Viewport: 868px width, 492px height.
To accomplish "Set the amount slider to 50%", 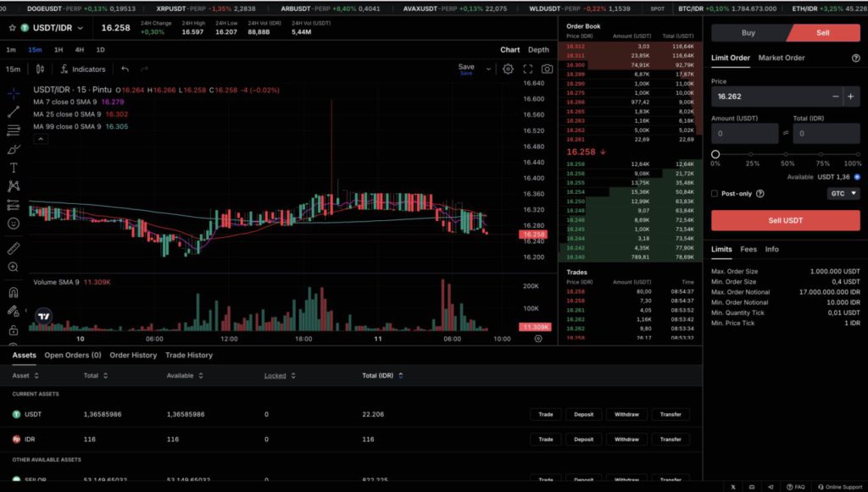I will point(786,154).
